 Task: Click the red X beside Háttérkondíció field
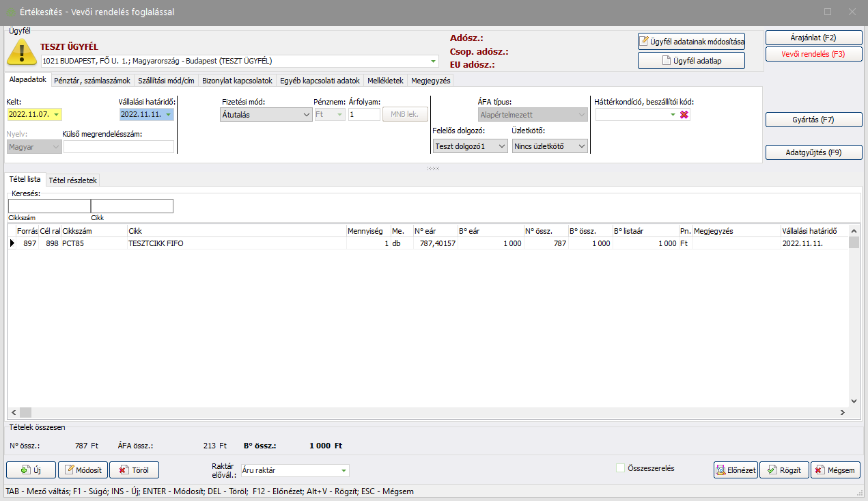[x=684, y=115]
